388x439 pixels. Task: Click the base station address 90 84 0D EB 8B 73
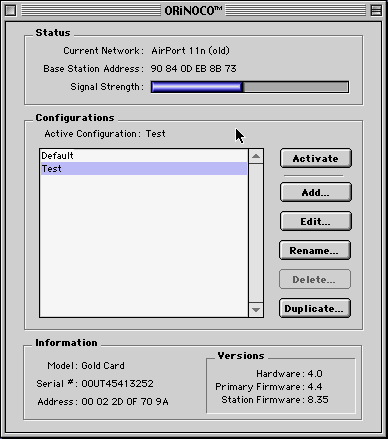(x=193, y=69)
